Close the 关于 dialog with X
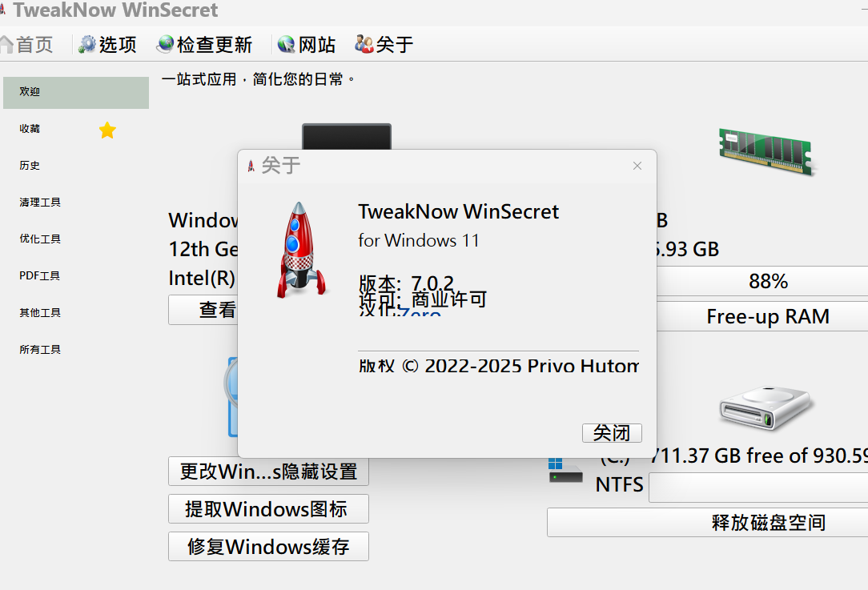The width and height of the screenshot is (868, 590). click(637, 166)
